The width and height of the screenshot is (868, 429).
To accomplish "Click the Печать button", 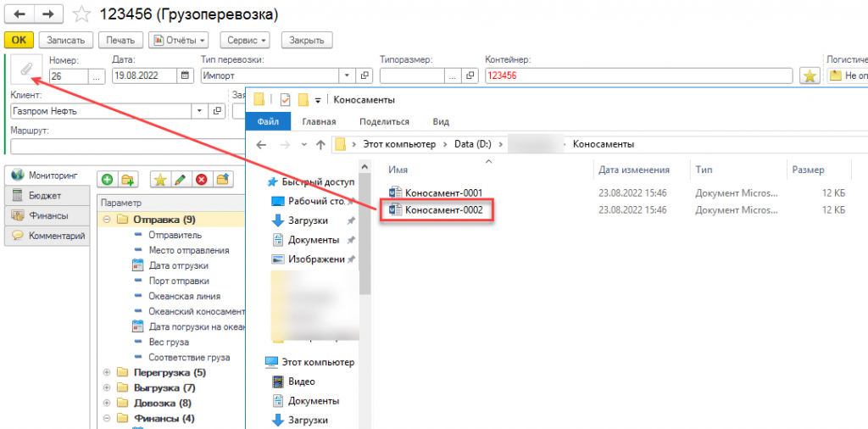I will tap(120, 40).
